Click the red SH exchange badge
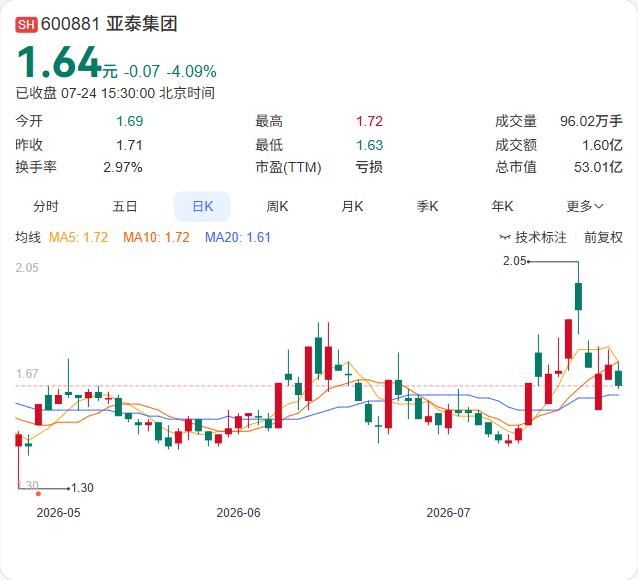Screen dimensions: 638x580 tap(26, 24)
